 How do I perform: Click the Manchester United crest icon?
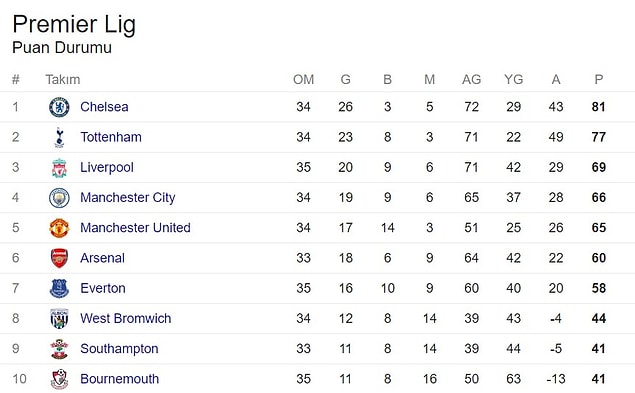point(59,228)
